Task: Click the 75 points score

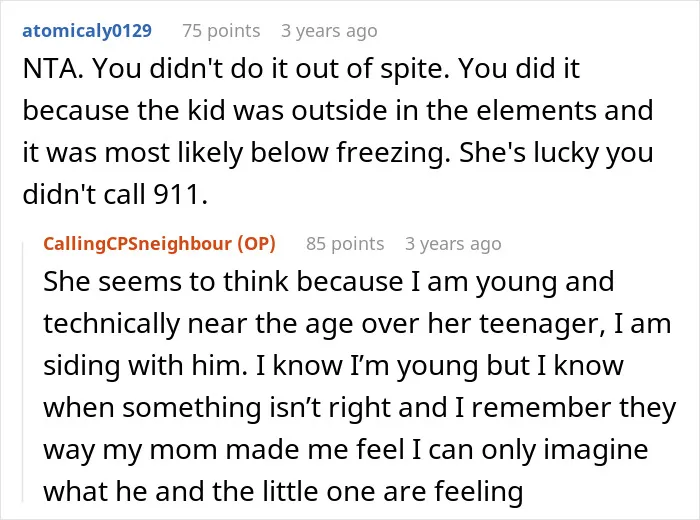Action: 221,31
